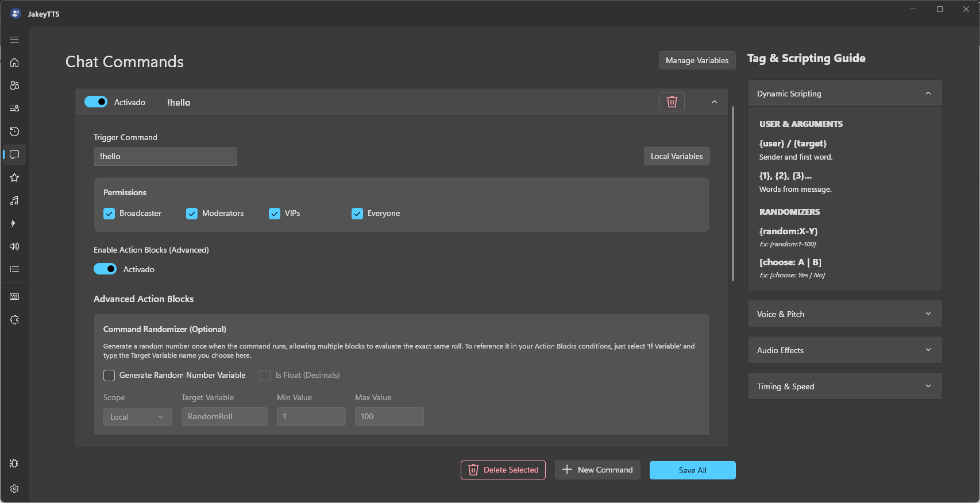Open the home page sidebar icon
The image size is (980, 503).
(14, 63)
